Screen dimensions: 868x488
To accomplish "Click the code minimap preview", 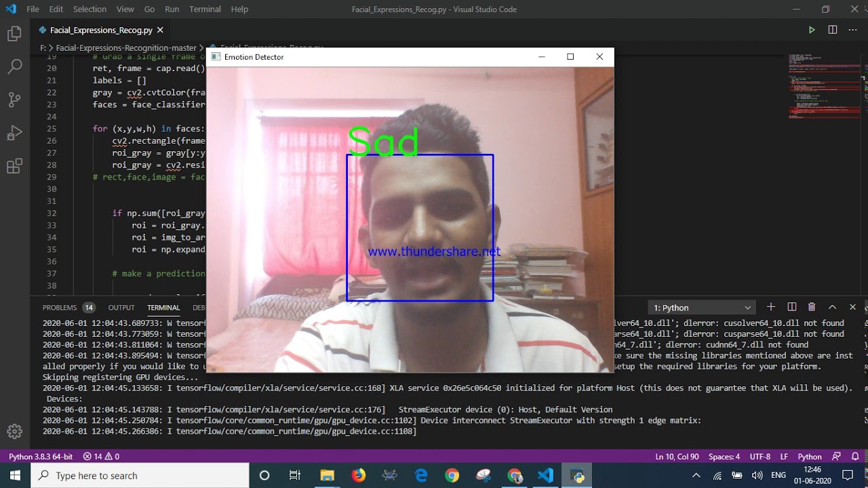I will (x=823, y=86).
